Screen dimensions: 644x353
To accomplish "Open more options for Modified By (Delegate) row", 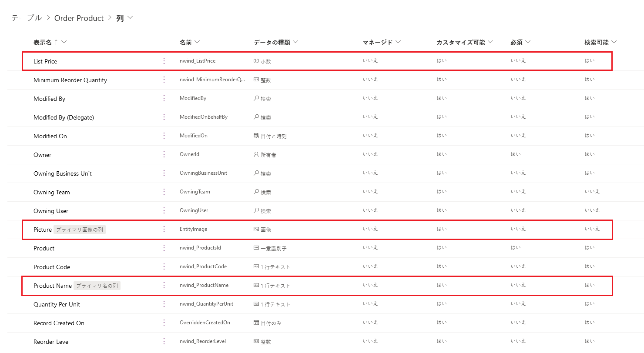I will (x=164, y=117).
